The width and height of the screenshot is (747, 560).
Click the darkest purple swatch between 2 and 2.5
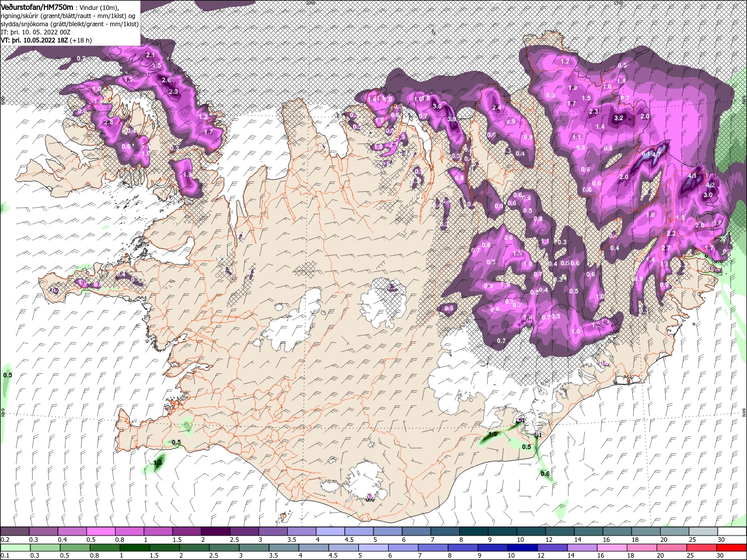[x=215, y=531]
